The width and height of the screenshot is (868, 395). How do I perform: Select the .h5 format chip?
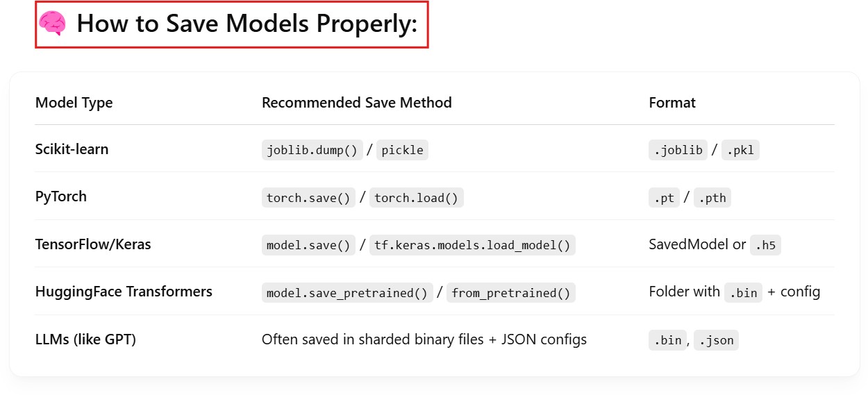(x=765, y=245)
